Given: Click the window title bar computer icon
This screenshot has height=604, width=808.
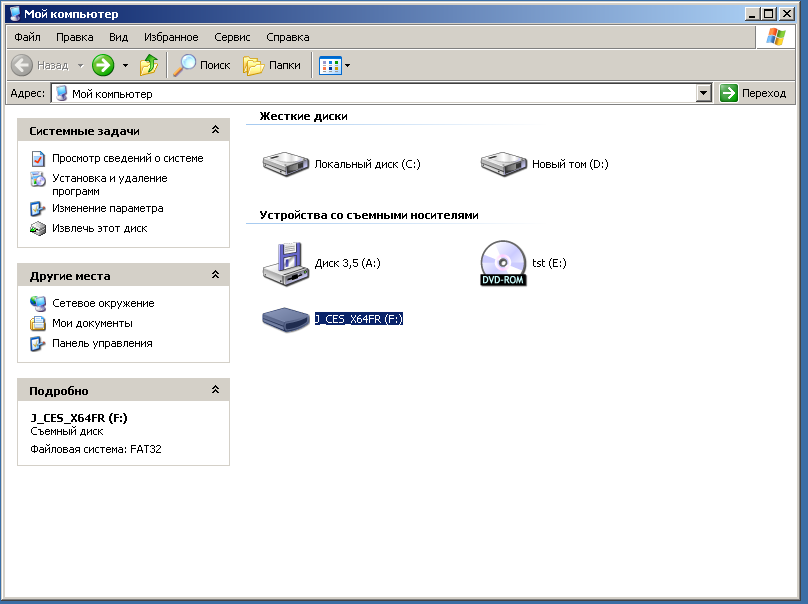Looking at the screenshot, I should (x=15, y=14).
